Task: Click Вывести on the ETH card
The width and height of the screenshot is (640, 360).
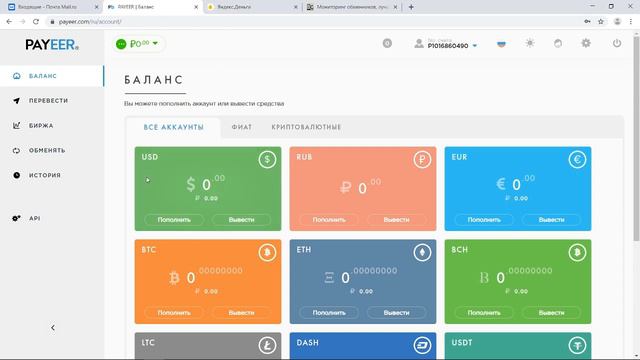Action: pyautogui.click(x=396, y=313)
